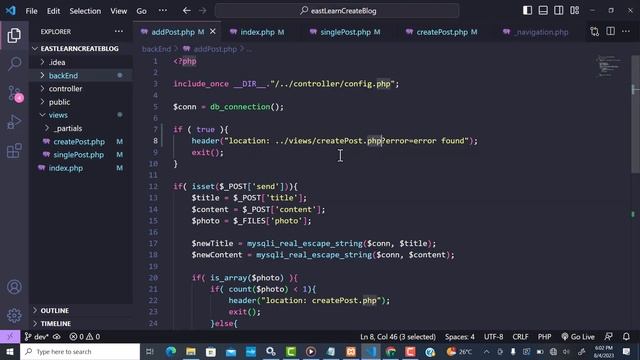Change encoding via UTF-8 status entry

(493, 337)
